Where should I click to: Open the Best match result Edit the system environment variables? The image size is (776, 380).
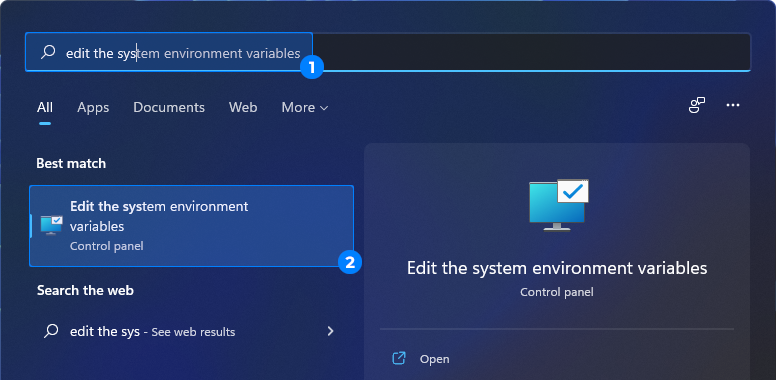192,226
